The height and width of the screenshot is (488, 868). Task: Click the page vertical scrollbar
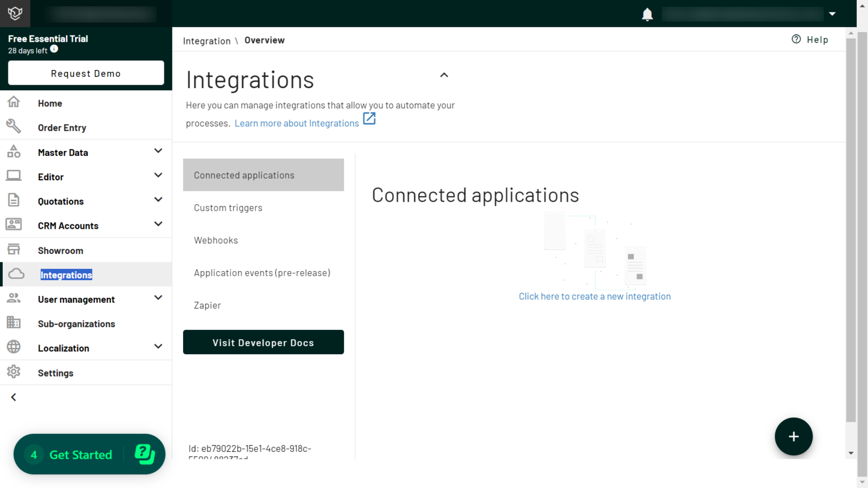tap(851, 226)
